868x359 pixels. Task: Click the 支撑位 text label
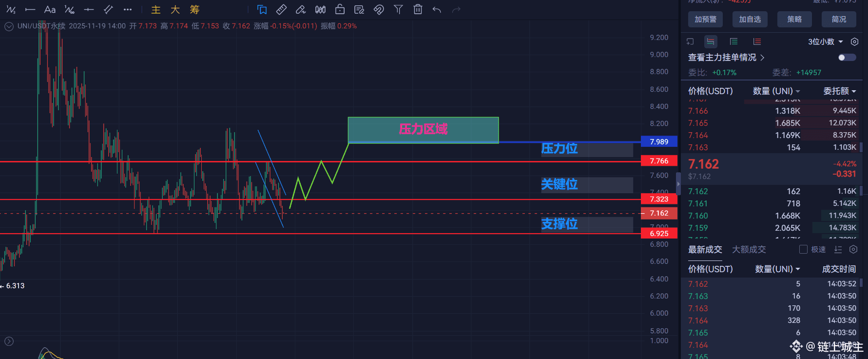(x=559, y=224)
